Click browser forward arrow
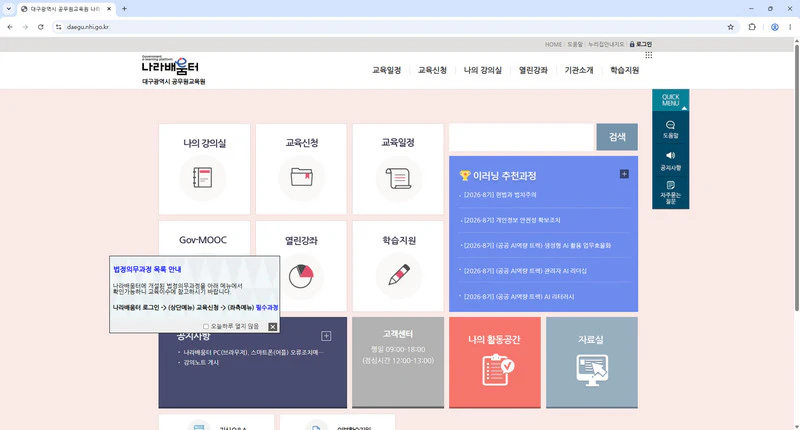800x430 pixels. pyautogui.click(x=25, y=27)
